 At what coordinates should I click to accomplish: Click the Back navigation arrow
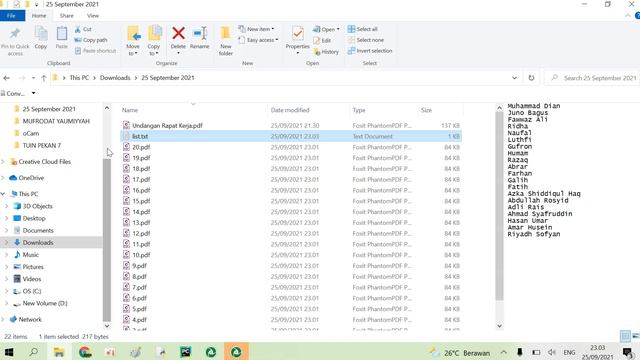[7, 78]
